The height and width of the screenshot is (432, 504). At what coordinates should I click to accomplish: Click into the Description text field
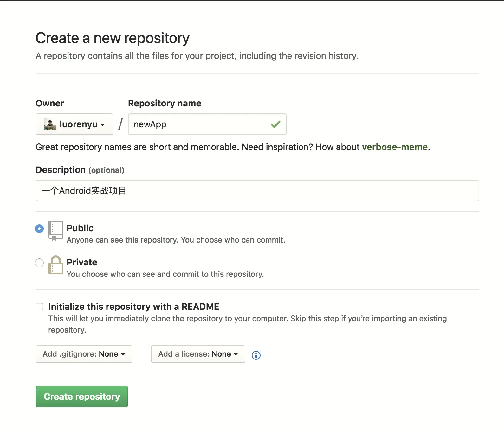pos(257,191)
